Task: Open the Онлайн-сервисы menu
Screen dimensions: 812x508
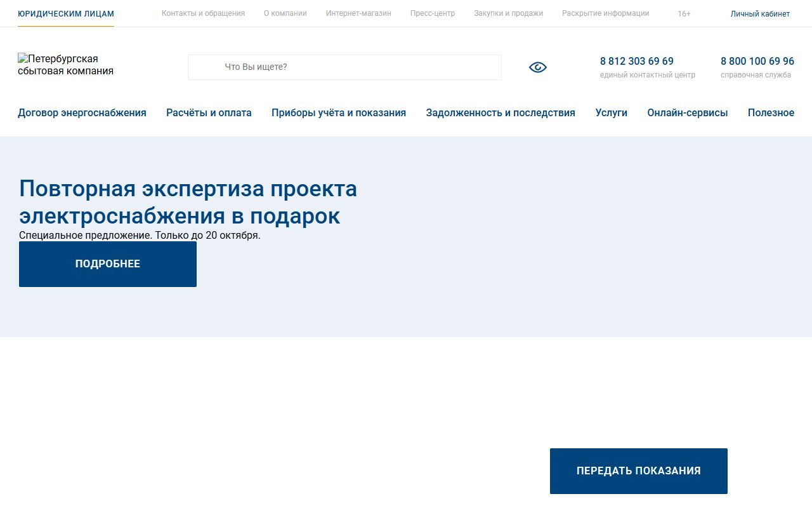Action: (x=688, y=113)
